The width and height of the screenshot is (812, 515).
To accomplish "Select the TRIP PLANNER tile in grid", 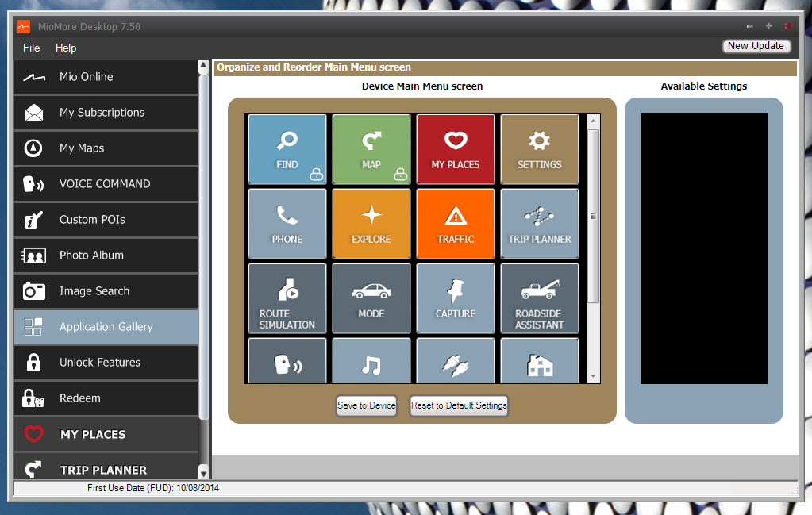I will [540, 224].
